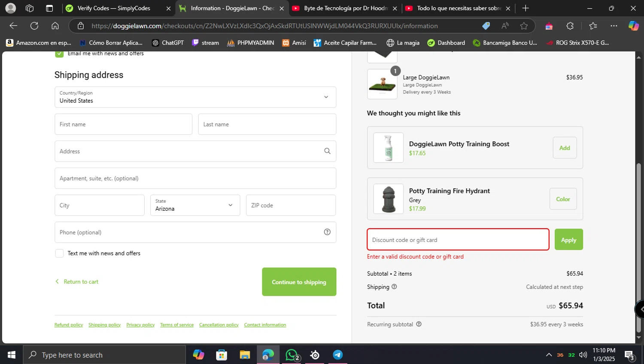Open browser extensions puzzle icon
Screen dimensions: 644x364
570,26
